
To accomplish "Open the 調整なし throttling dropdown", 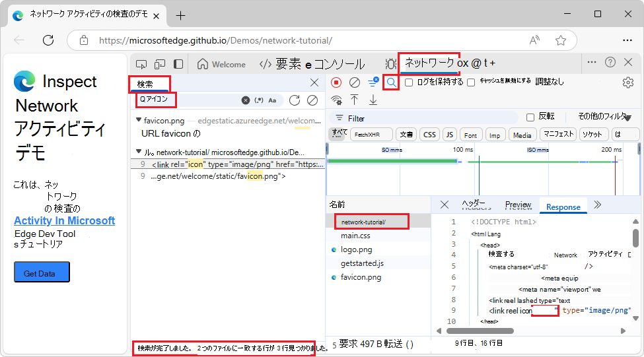I will (x=550, y=82).
